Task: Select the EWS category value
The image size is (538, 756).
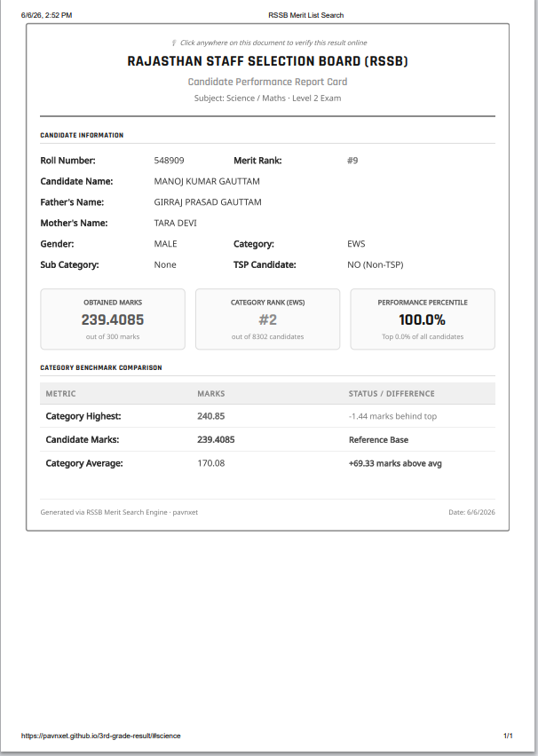Action: (x=356, y=243)
